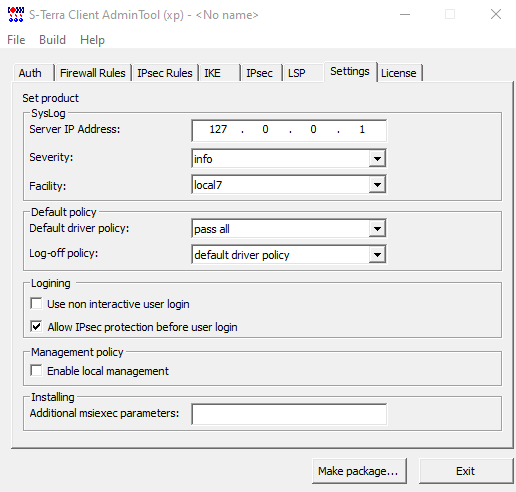Open the Severity dropdown arrow
The height and width of the screenshot is (492, 516).
(x=377, y=159)
